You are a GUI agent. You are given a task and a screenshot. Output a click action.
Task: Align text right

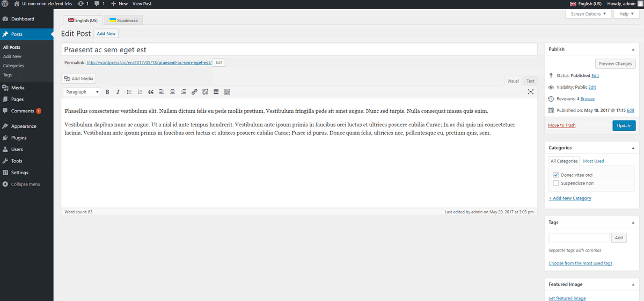pyautogui.click(x=184, y=92)
